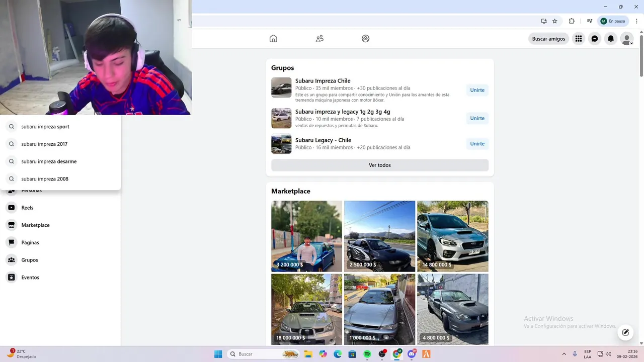Click the taskbar Buscar search box
The image size is (644, 362).
[263, 354]
